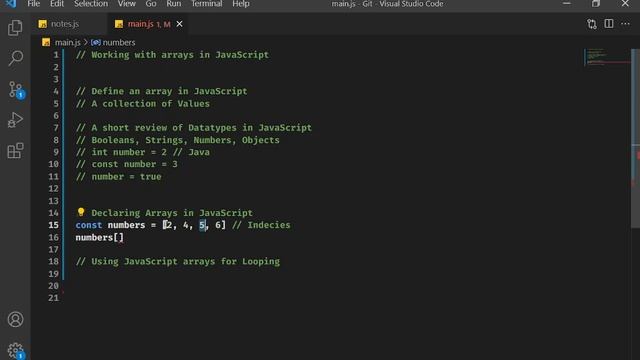The image size is (640, 360).
Task: Click the 'Working with arrays in JavaScript' comment
Action: point(172,55)
